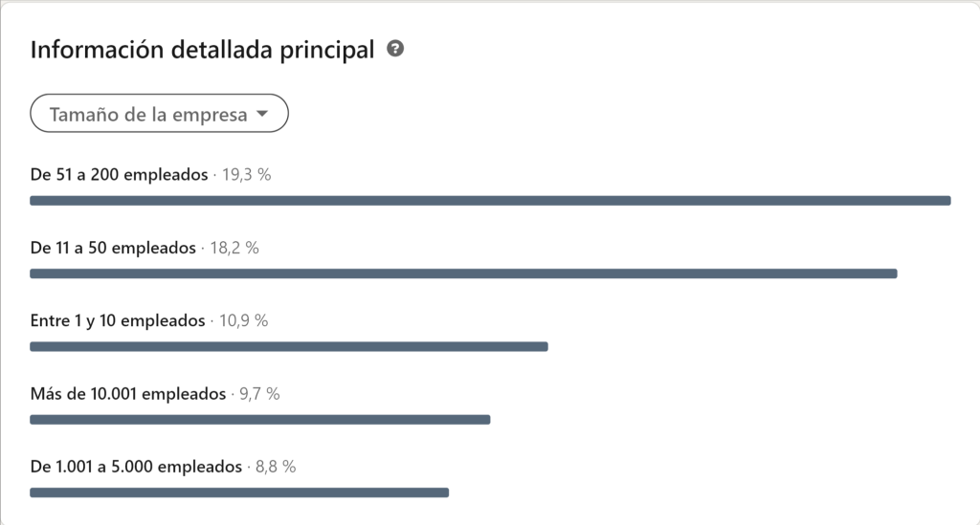Click the help question mark icon
980x525 pixels.
pos(395,49)
